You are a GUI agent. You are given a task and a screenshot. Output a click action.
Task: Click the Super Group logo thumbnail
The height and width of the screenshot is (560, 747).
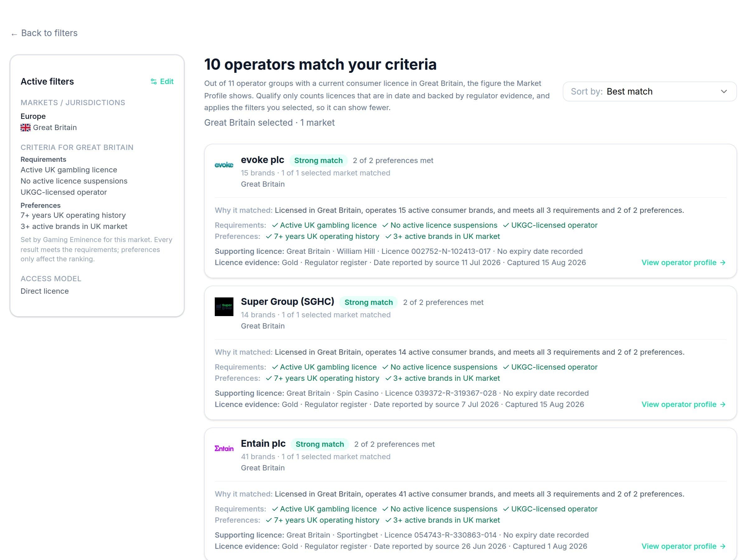tap(224, 306)
